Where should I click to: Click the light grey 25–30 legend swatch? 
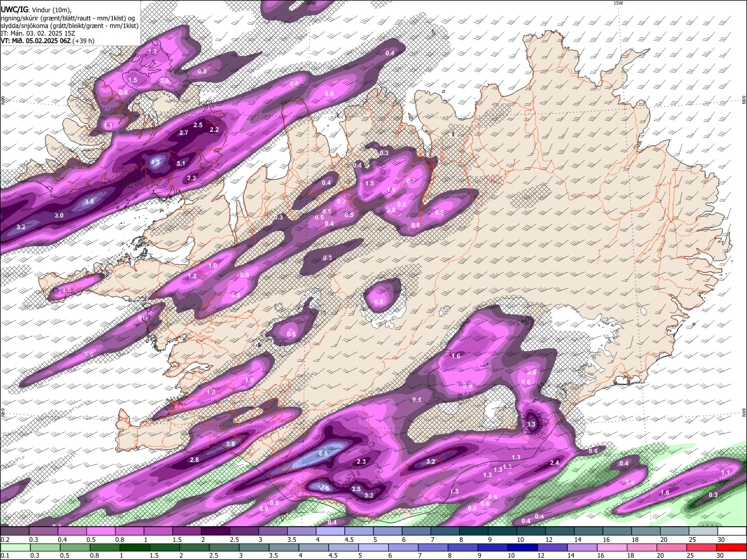[703, 531]
